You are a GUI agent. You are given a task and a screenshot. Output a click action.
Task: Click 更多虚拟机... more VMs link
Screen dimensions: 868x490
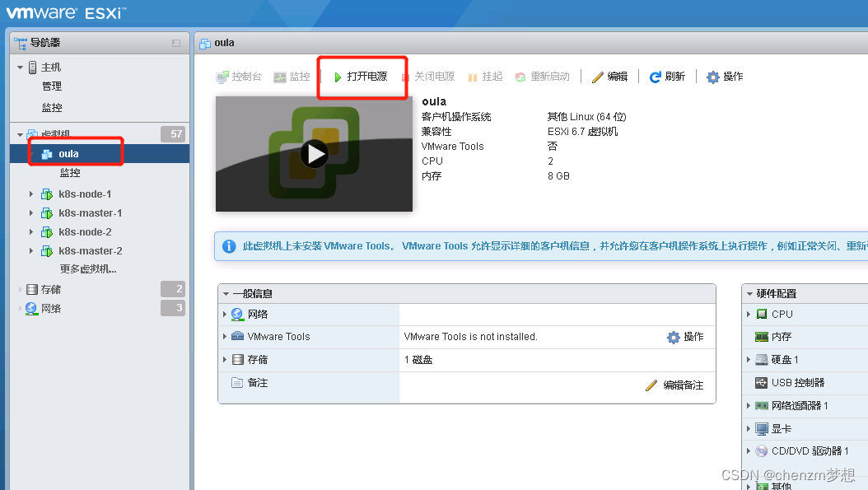pyautogui.click(x=88, y=269)
